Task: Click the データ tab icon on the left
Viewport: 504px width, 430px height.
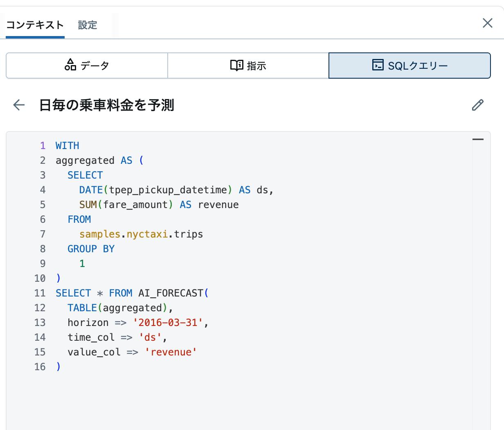Action: [x=71, y=65]
